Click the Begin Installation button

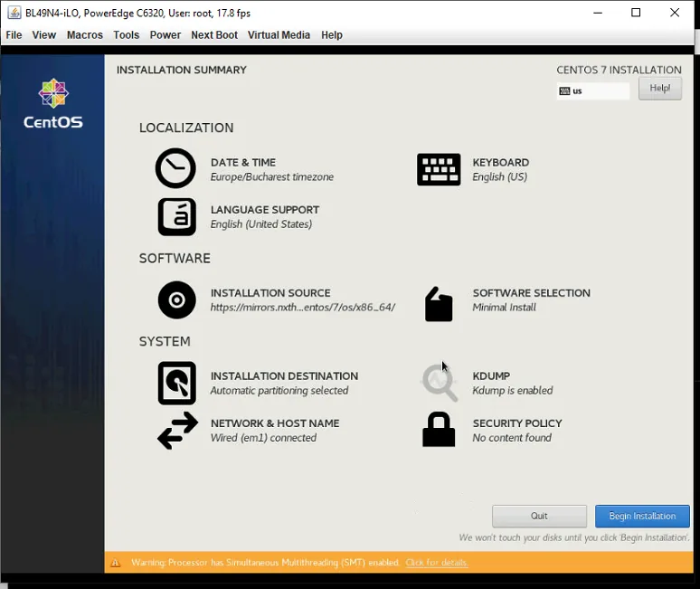click(x=642, y=517)
